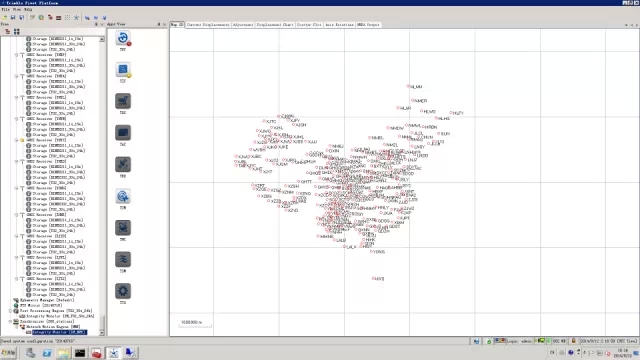Click the star-shaped network toolbar icon
640x360 pixels.
[76, 18]
